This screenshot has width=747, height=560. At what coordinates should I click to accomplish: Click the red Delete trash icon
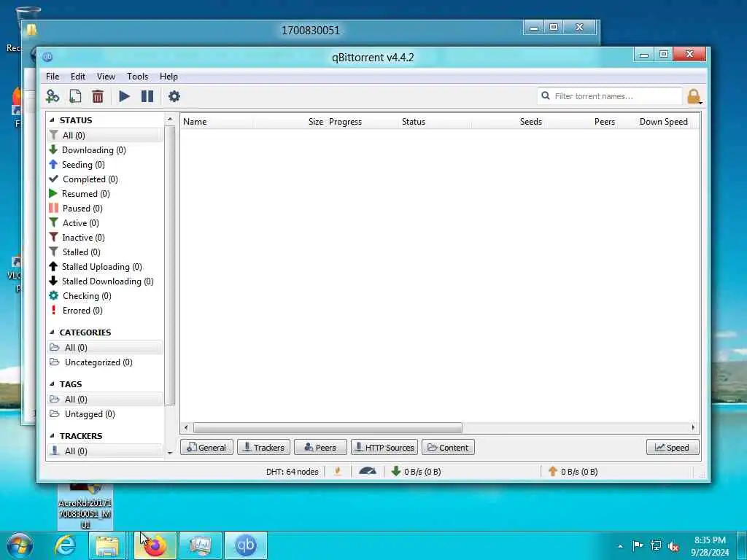point(98,96)
